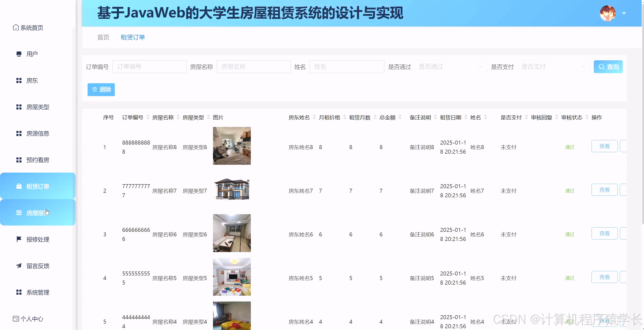644x330 pixels.
Task: Sort by 是否支付 column arrows
Action: [526, 117]
